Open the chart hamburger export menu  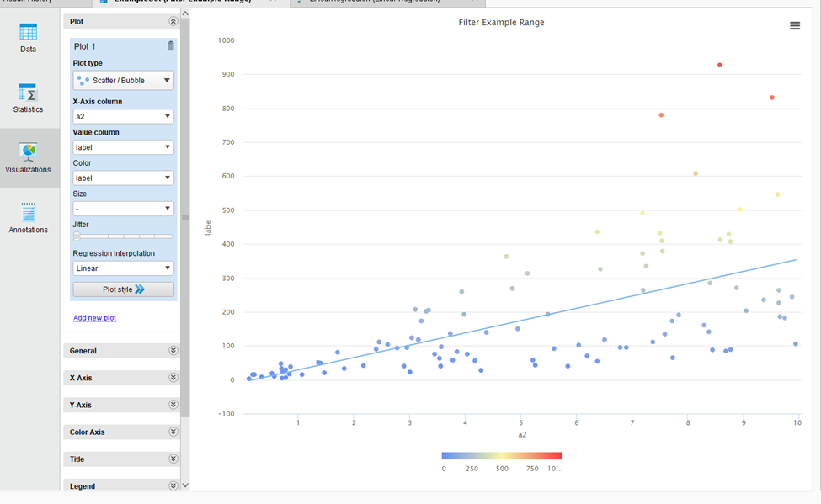point(795,25)
